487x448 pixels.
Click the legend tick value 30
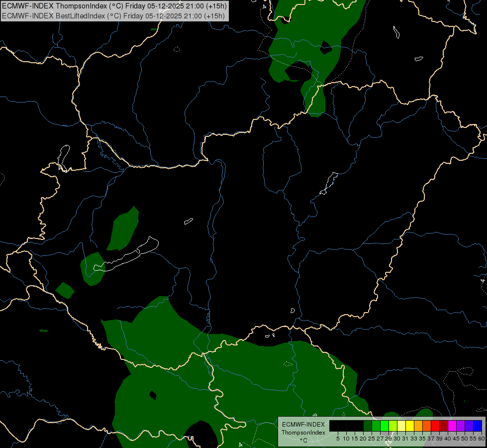[397, 439]
